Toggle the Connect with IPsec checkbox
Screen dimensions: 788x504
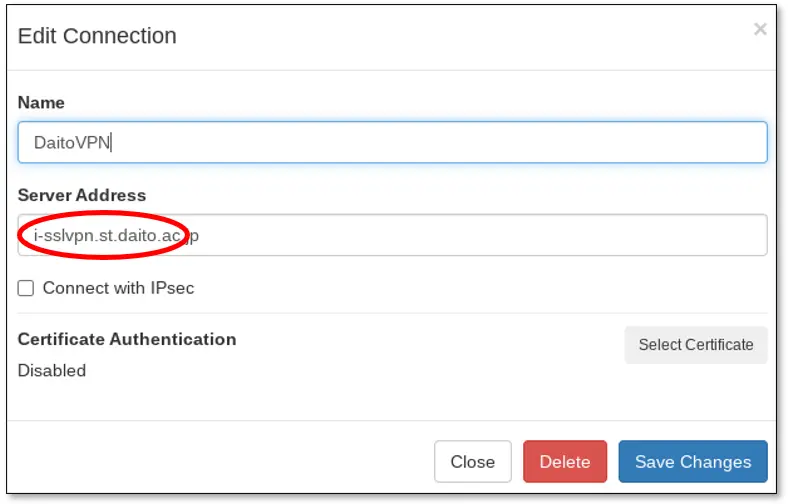(x=26, y=288)
